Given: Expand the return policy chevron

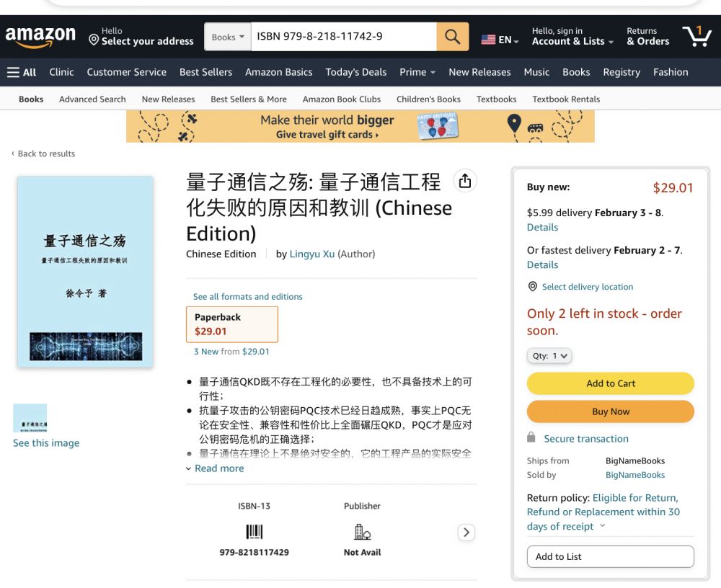Looking at the screenshot, I should 602,525.
